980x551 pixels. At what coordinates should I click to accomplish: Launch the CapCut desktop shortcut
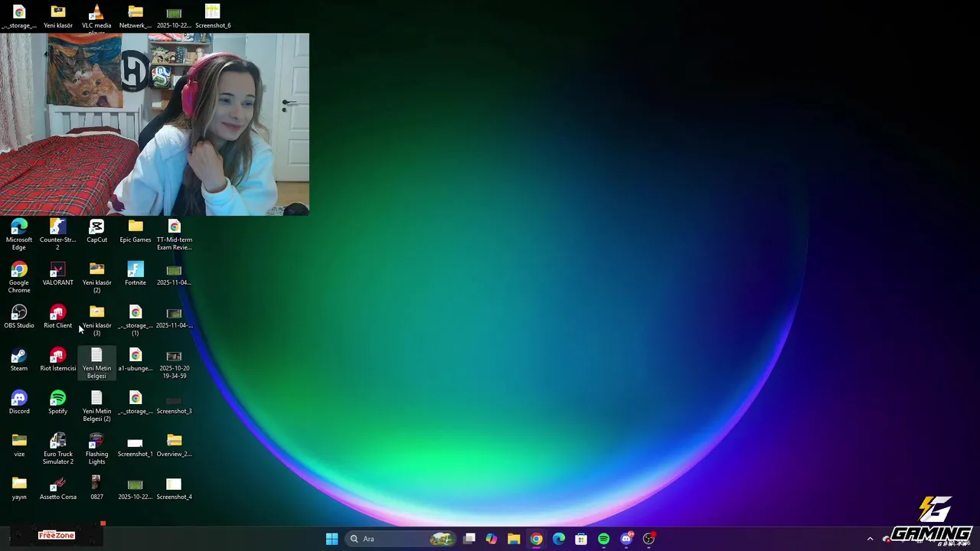coord(96,231)
